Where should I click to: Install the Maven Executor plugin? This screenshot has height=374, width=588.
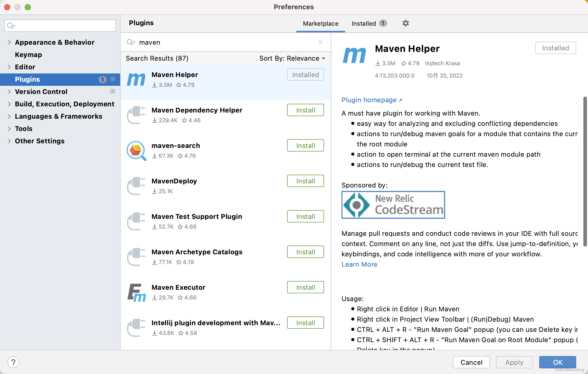(305, 287)
